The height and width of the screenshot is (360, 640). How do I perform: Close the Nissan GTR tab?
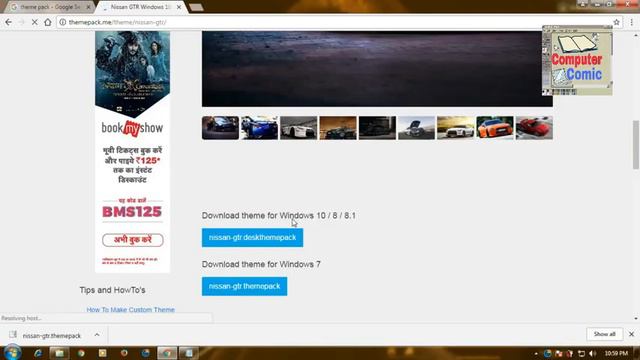coord(179,7)
